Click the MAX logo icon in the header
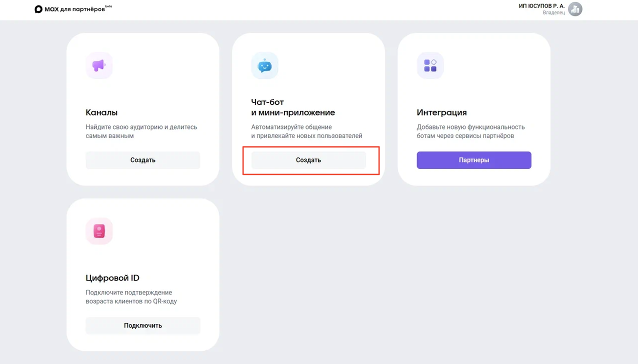Image resolution: width=638 pixels, height=364 pixels. tap(38, 9)
